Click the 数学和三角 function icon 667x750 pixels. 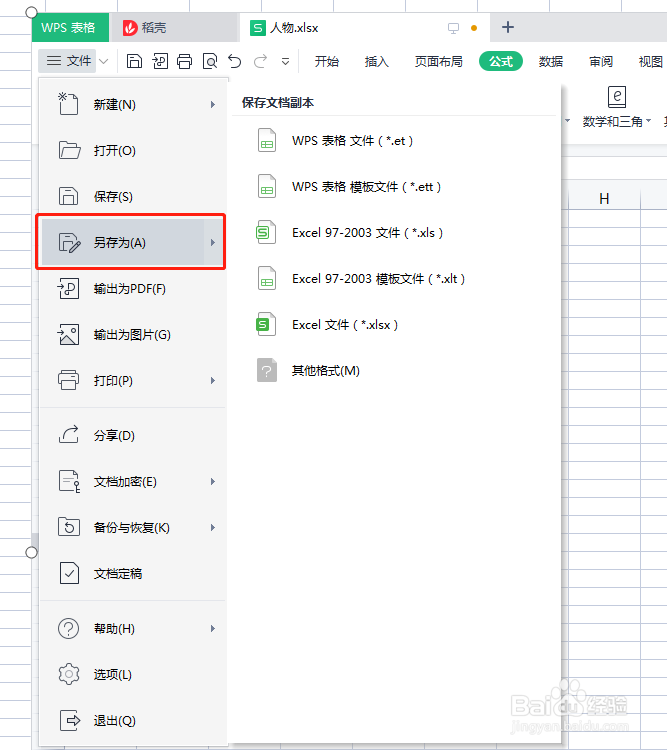[x=617, y=97]
